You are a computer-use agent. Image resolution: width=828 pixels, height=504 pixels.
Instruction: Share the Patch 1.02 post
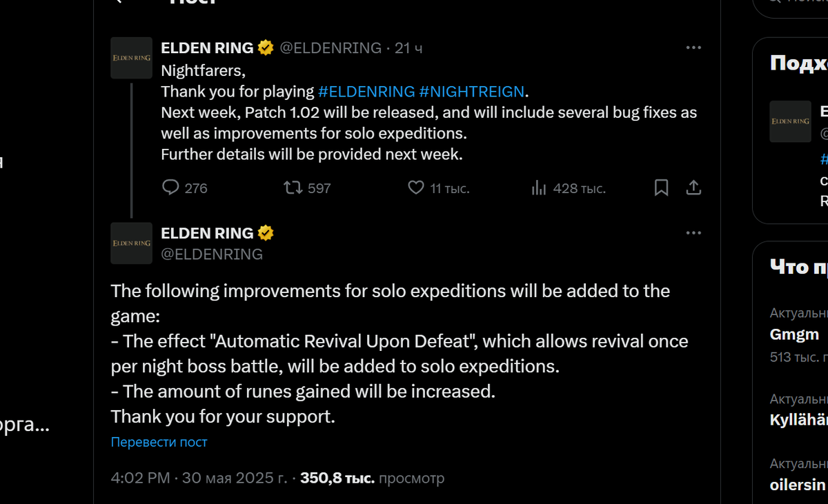pyautogui.click(x=694, y=188)
